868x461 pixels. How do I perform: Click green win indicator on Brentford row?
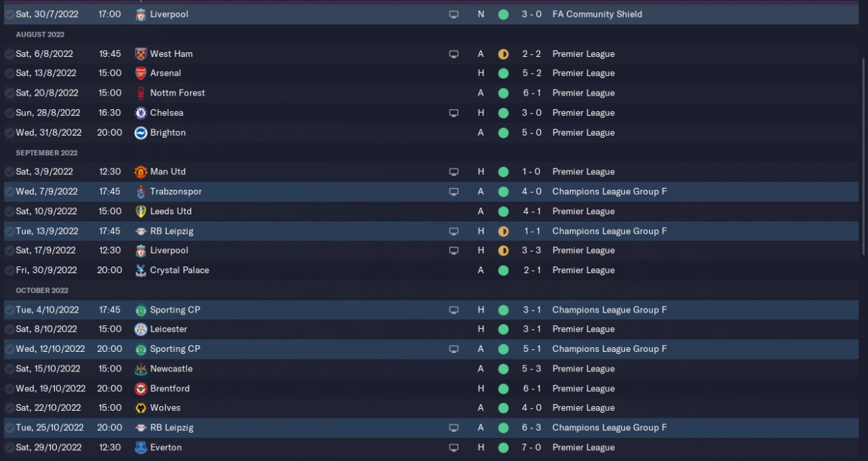[503, 388]
